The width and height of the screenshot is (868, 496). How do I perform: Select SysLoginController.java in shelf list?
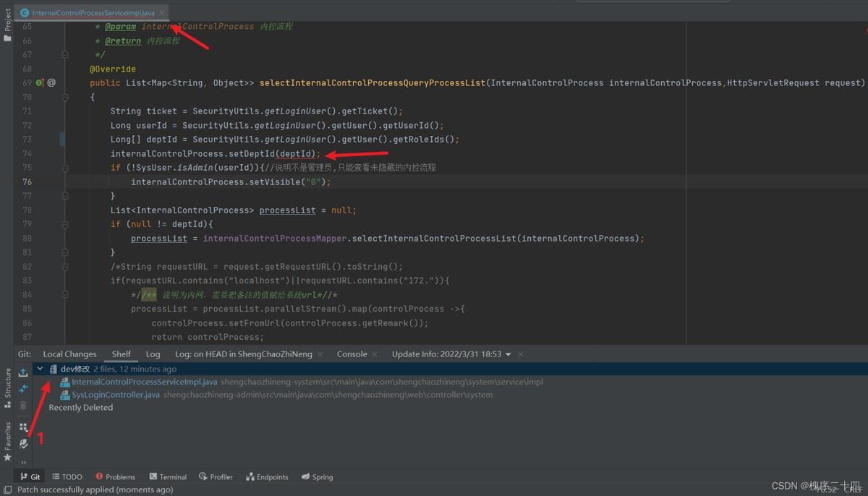point(116,395)
